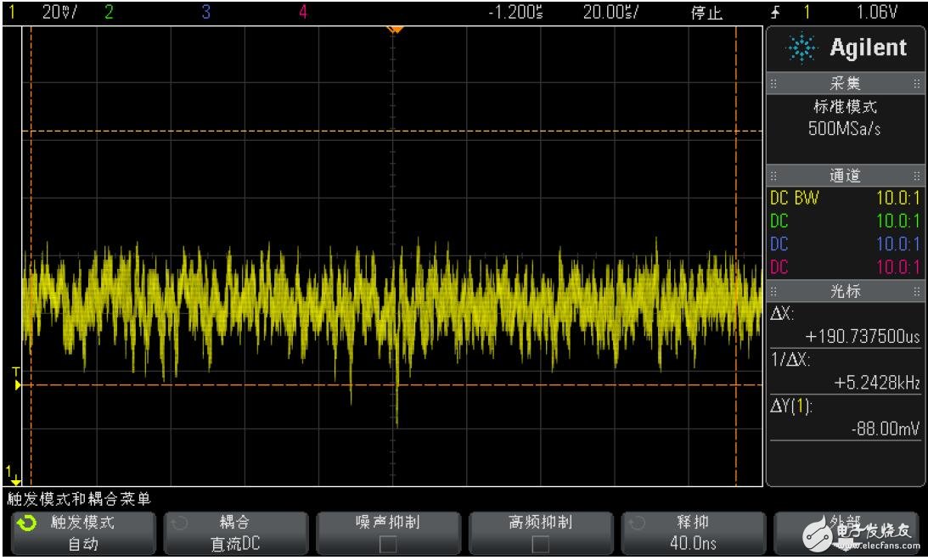The image size is (928, 560).
Task: Open the 采集 acquisition panel header
Action: (x=845, y=84)
